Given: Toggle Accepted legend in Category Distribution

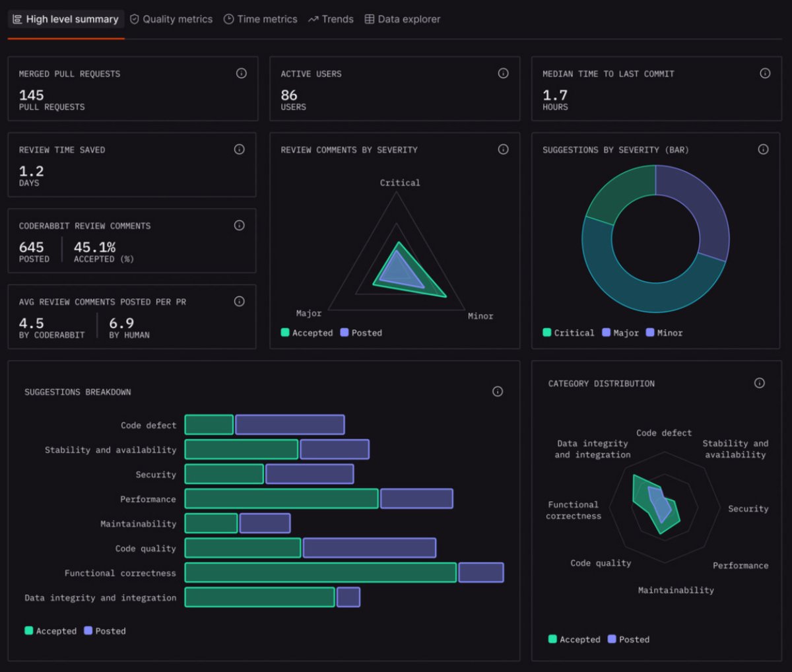Looking at the screenshot, I should (574, 639).
